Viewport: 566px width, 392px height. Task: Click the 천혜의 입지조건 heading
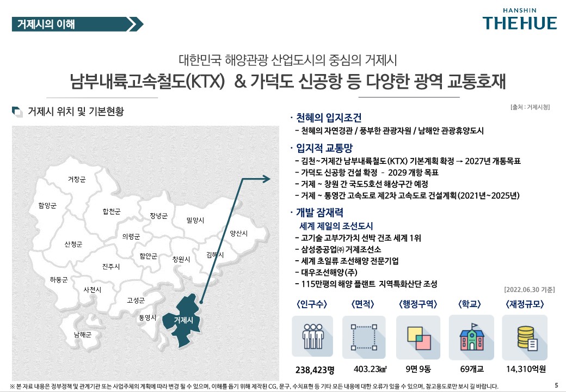coord(329,118)
